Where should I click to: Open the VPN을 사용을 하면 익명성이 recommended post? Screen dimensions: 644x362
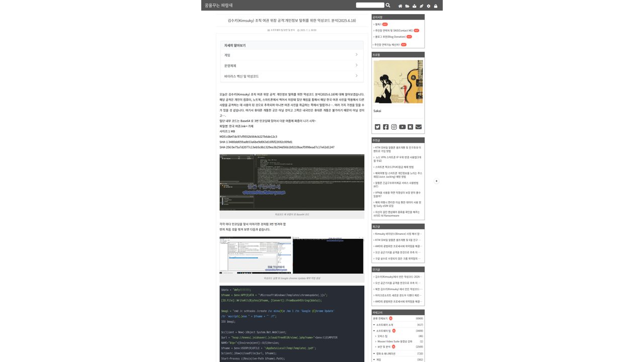click(x=397, y=194)
